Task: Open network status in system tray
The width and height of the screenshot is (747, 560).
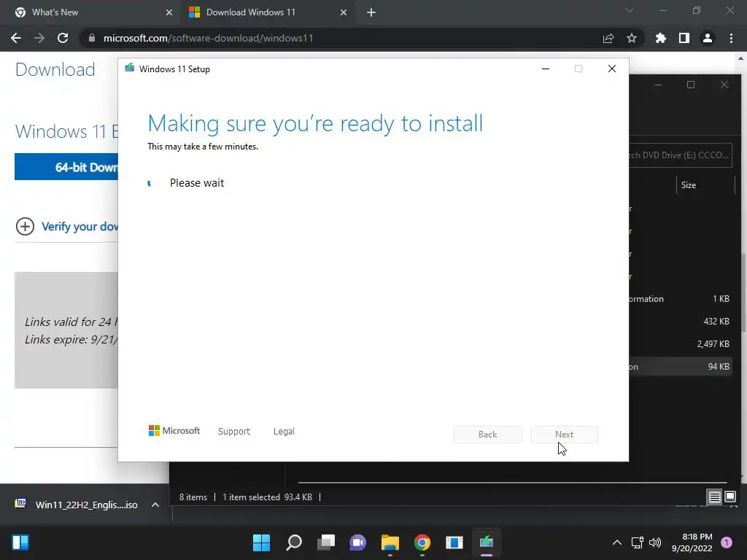Action: click(637, 542)
